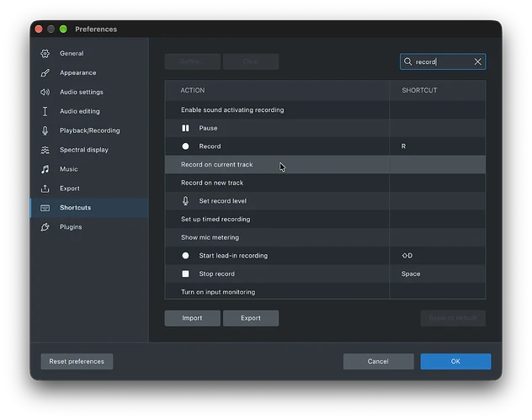The image size is (532, 420).
Task: Click the Stop record square icon
Action: [185, 274]
